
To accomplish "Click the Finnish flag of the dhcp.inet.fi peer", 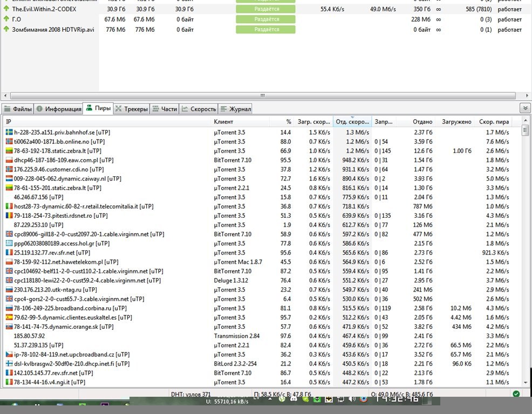I will [x=9, y=363].
